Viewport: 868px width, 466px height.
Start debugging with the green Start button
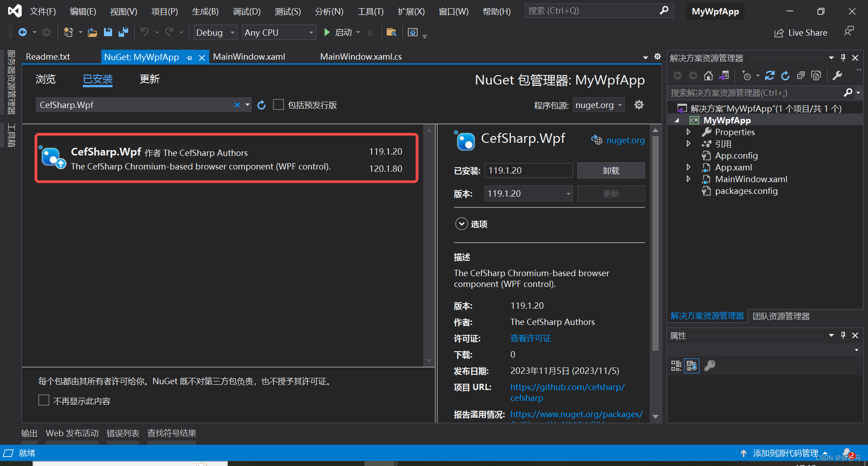327,32
